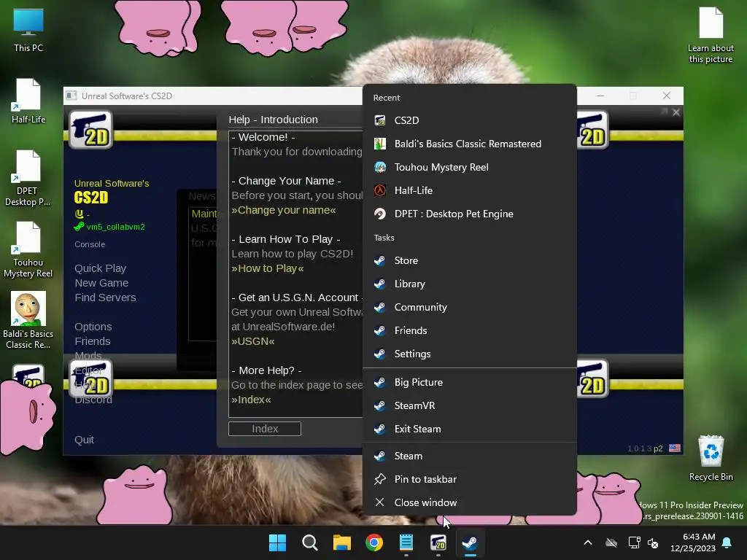Open the CS2D Console

pos(90,244)
